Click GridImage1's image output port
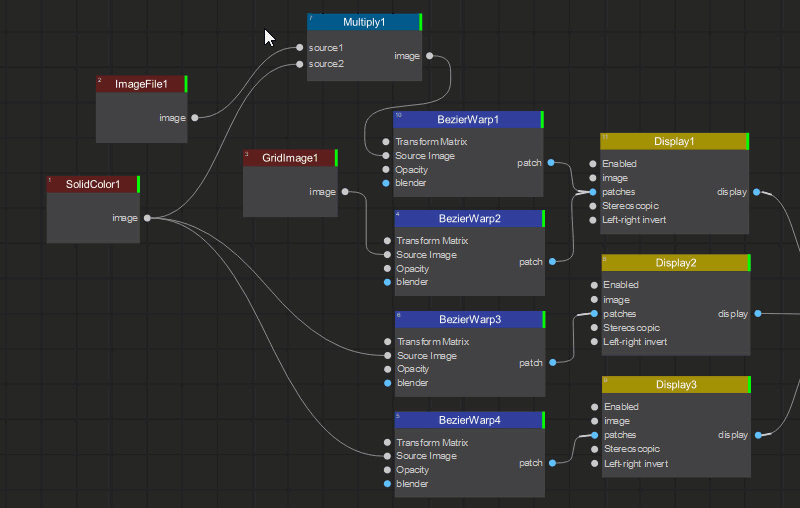 [x=345, y=192]
